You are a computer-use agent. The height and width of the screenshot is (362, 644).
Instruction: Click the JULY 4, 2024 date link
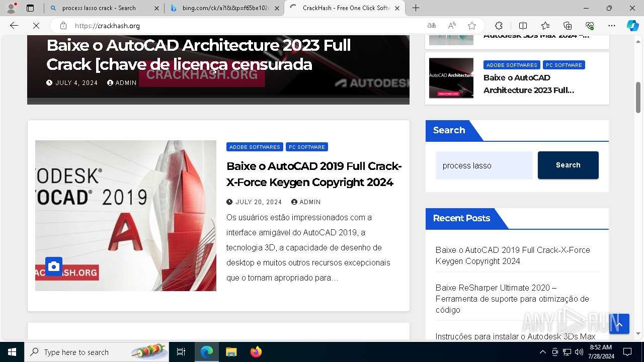[x=76, y=83]
